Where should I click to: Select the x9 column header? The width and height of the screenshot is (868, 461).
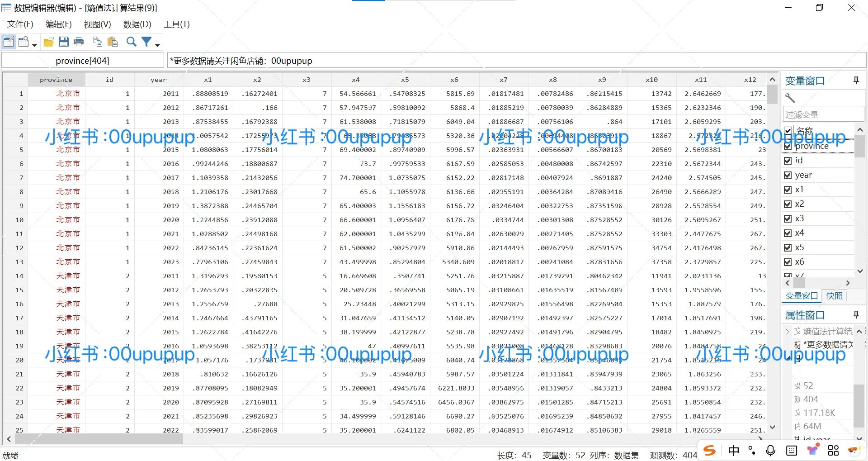coord(602,80)
